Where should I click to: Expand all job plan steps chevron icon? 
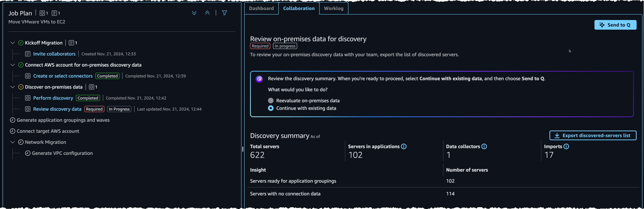[x=194, y=13]
